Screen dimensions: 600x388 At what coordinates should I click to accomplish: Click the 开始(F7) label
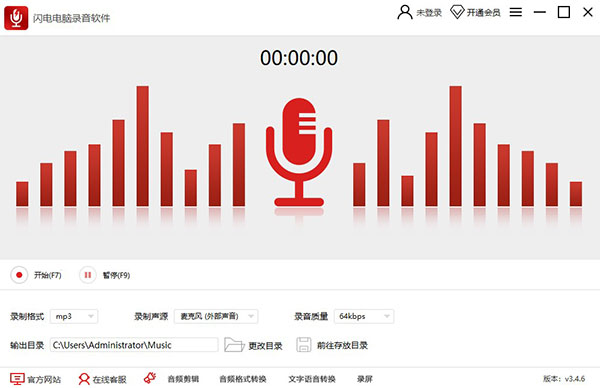[x=47, y=275]
